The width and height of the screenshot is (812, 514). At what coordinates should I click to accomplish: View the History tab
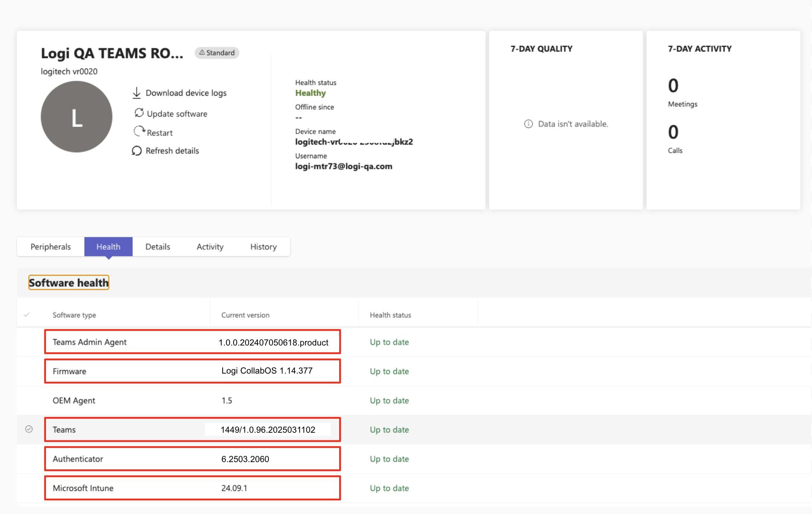point(263,247)
